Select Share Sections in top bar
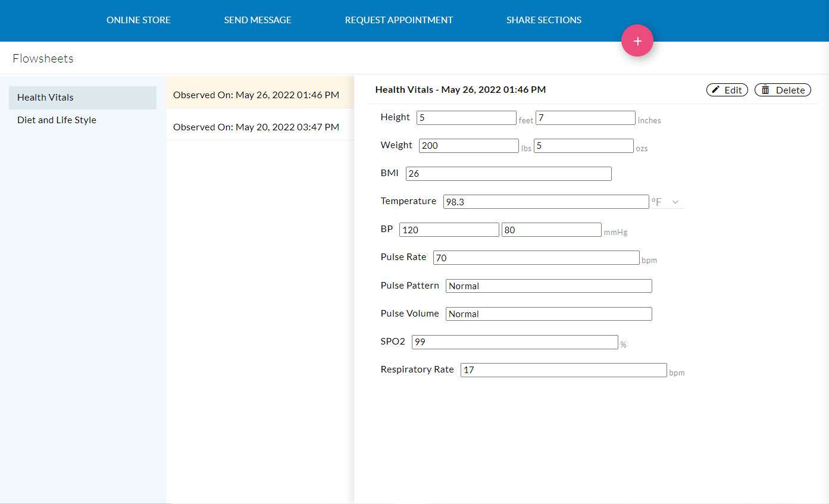The height and width of the screenshot is (504, 829). coord(543,20)
